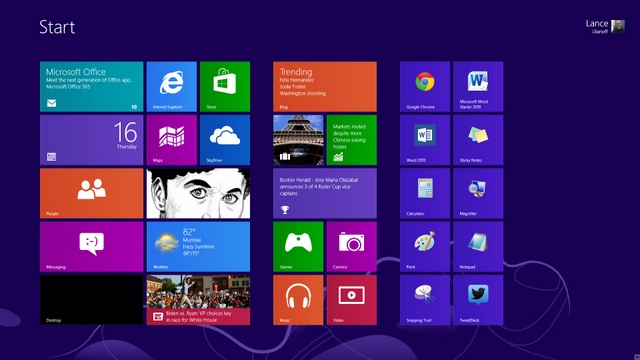Open the Bing Trending tile
The image size is (640, 360).
[x=325, y=87]
